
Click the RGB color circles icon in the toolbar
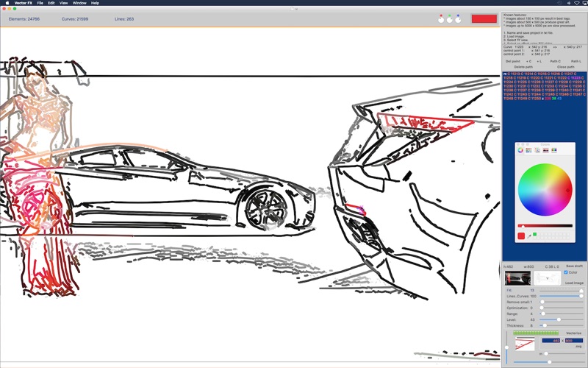(448, 18)
